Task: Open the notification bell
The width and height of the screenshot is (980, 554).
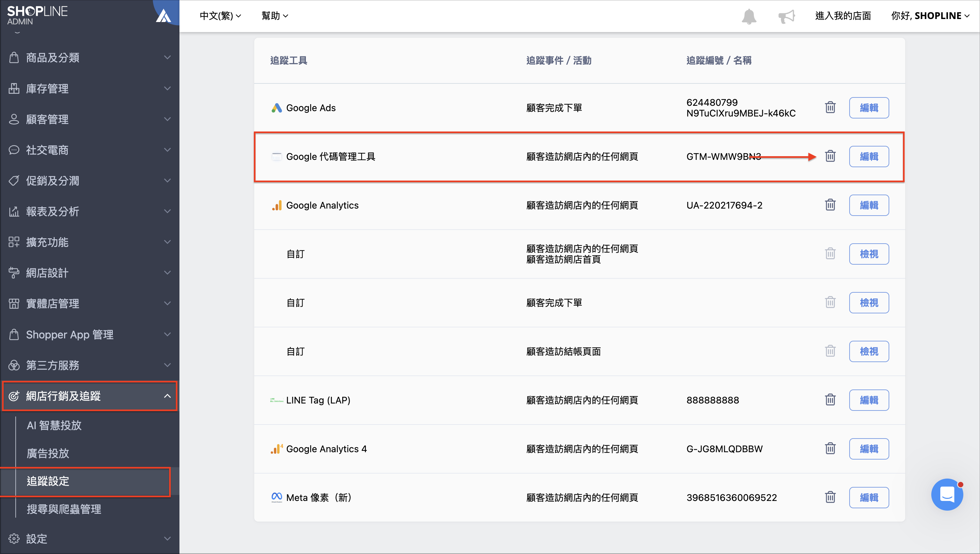Action: pyautogui.click(x=749, y=16)
